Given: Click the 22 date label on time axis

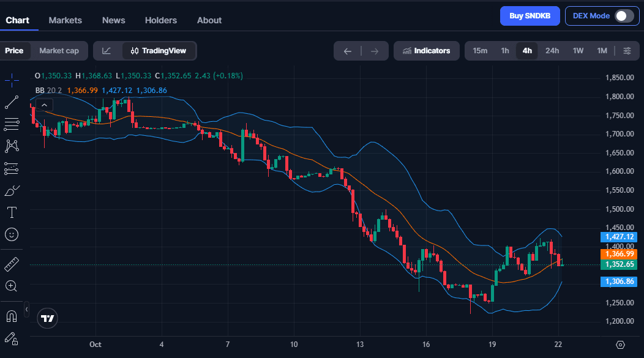Looking at the screenshot, I should [x=558, y=345].
